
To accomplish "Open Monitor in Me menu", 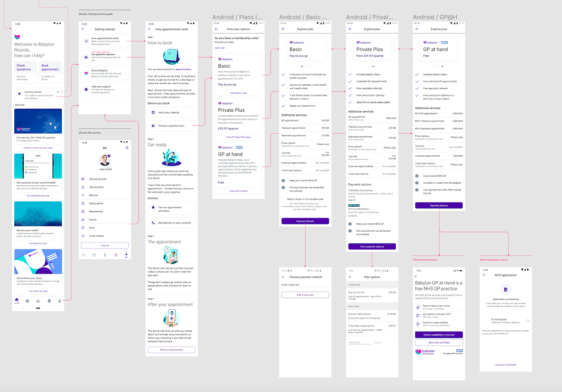I will point(105,195).
